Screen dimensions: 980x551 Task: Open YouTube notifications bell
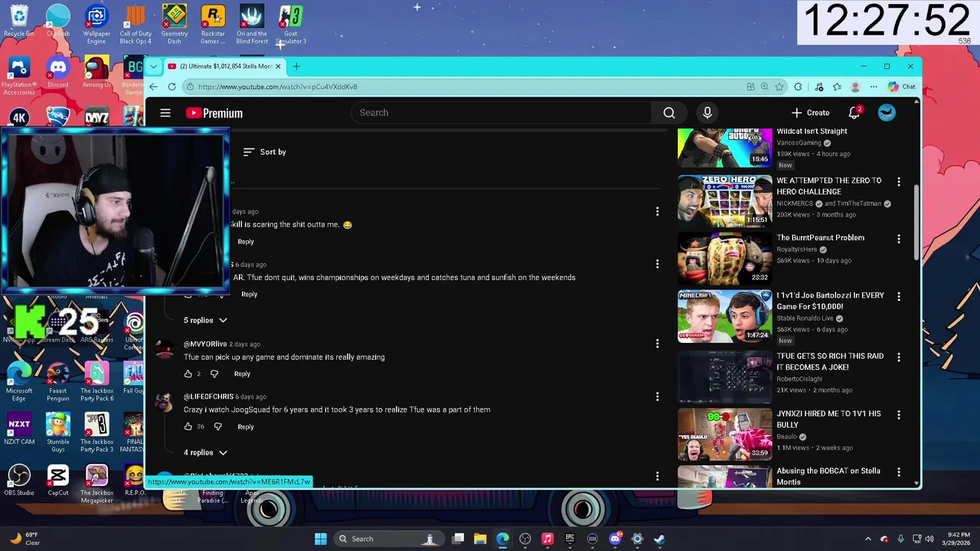854,112
